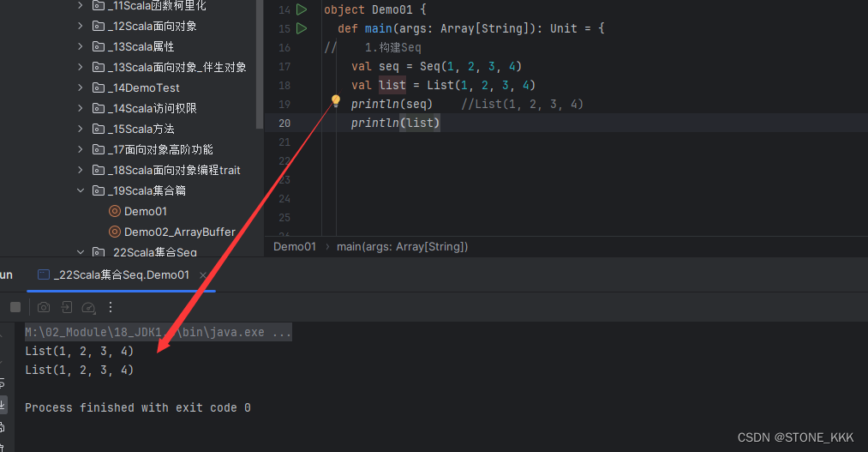Close the _22Scala集合Seq.Demo01 run tab
The image size is (868, 452).
[202, 275]
